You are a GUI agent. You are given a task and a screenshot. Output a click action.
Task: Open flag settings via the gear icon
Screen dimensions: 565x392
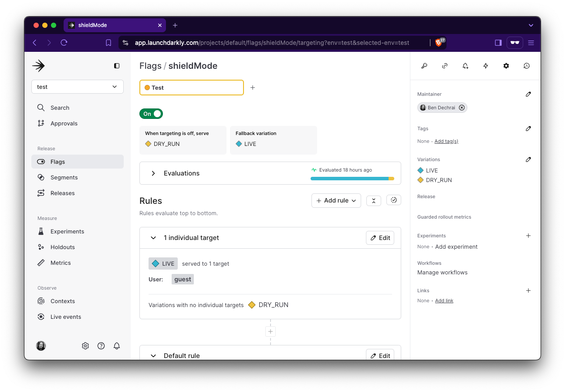[506, 66]
